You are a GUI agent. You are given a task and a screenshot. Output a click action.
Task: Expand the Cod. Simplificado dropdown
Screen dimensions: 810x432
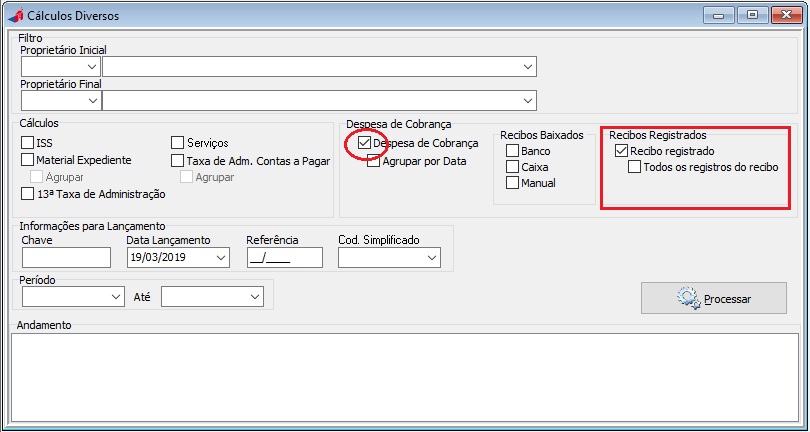click(x=432, y=258)
